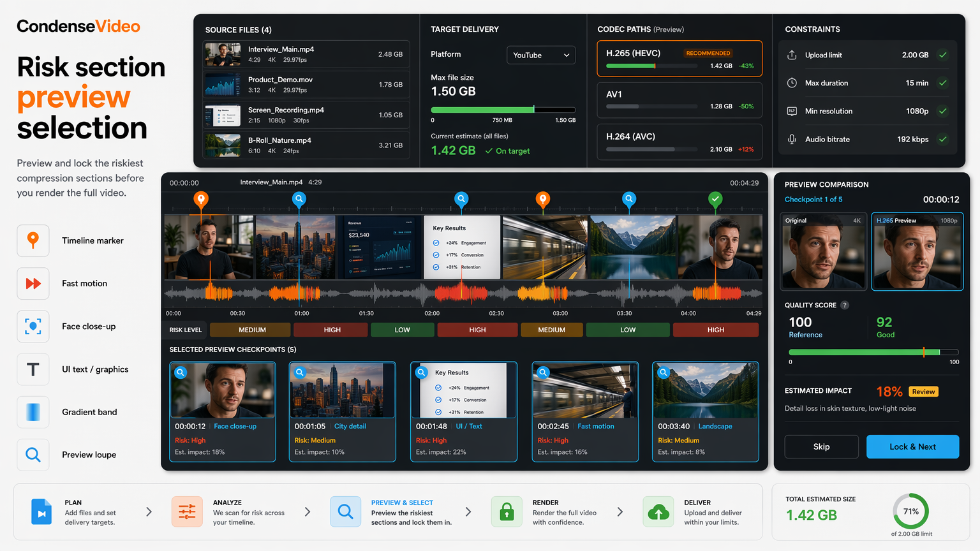
Task: Click the Analyze step sliders icon
Action: click(x=187, y=511)
